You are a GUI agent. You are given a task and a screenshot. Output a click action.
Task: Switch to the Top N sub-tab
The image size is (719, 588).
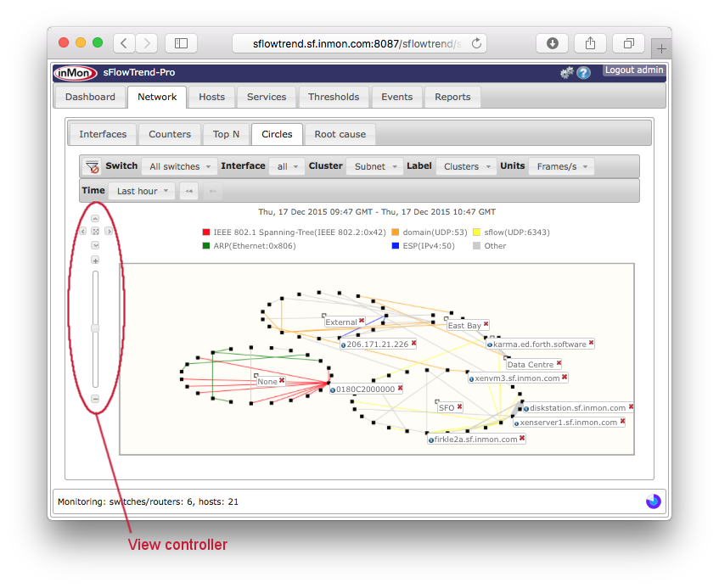(x=226, y=134)
